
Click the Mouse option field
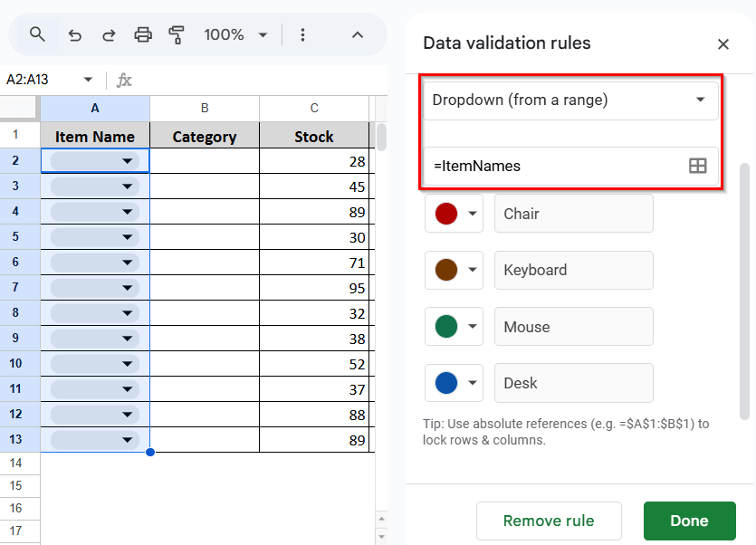click(574, 327)
